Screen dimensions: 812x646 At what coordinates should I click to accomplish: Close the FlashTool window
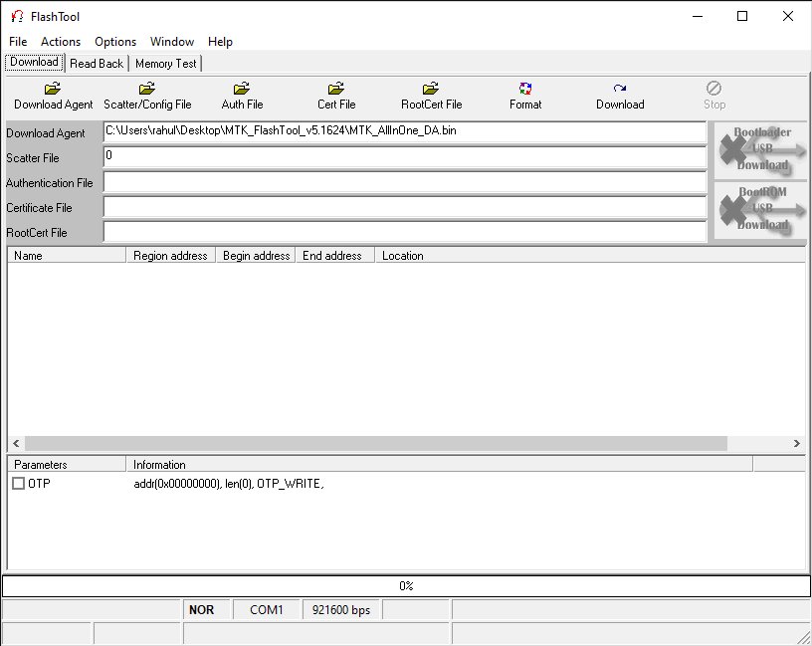pos(788,17)
